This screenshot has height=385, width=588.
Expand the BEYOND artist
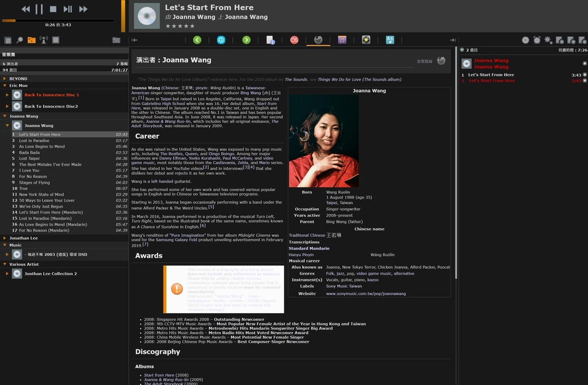coord(5,79)
